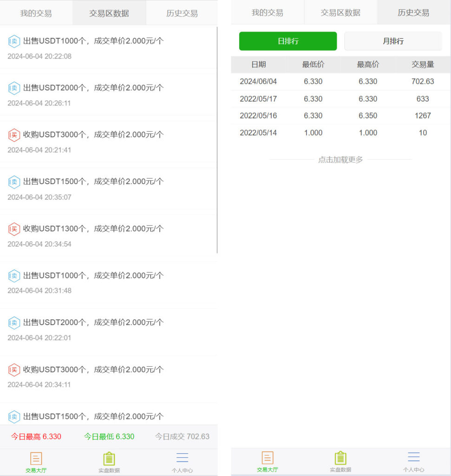The height and width of the screenshot is (476, 451).
Task: Open the 我的交易 tab
Action: pos(36,13)
